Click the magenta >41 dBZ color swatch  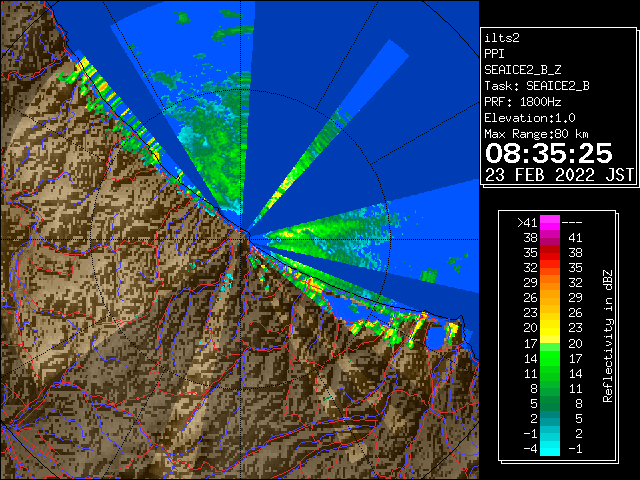pyautogui.click(x=550, y=222)
